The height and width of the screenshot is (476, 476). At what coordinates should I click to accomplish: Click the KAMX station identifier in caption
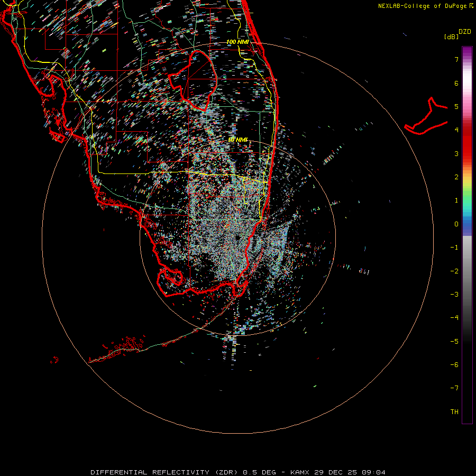(299, 472)
